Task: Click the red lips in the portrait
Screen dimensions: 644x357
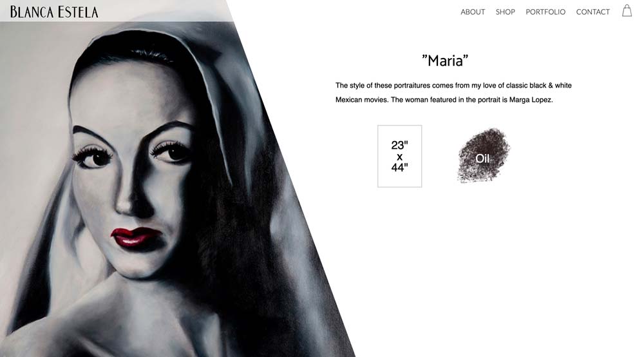Action: pos(136,237)
